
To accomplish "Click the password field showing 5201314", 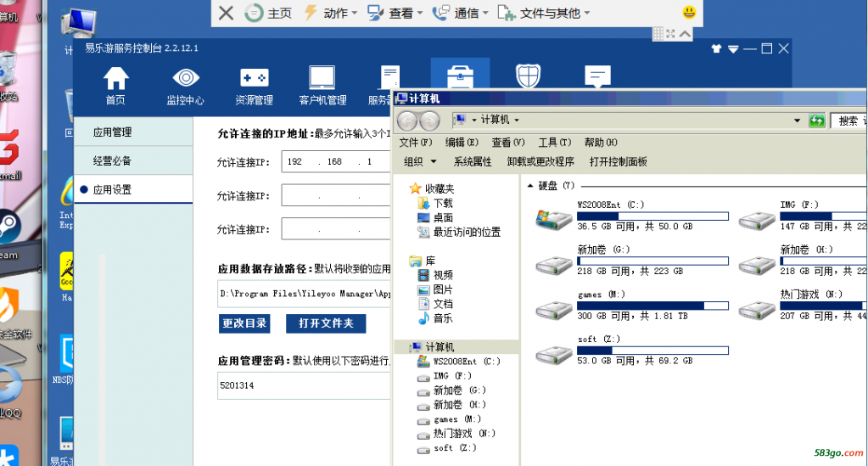I will point(305,385).
